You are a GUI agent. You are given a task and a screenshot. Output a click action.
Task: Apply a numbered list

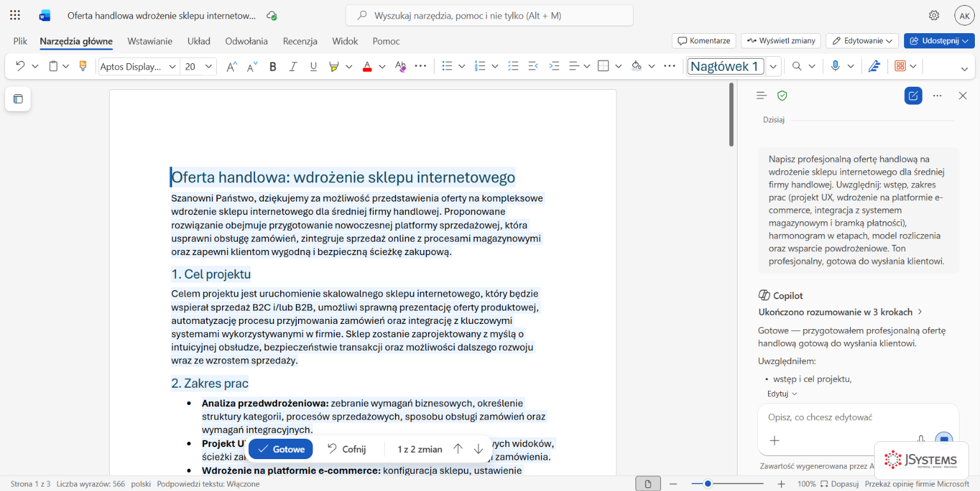coord(480,66)
